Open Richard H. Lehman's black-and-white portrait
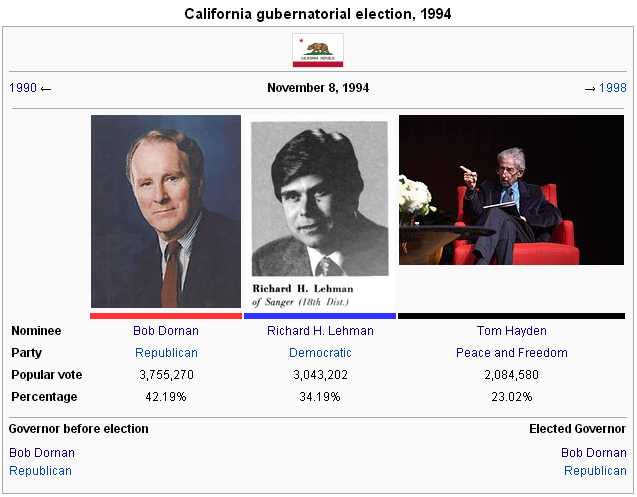The height and width of the screenshot is (497, 637). pyautogui.click(x=320, y=214)
